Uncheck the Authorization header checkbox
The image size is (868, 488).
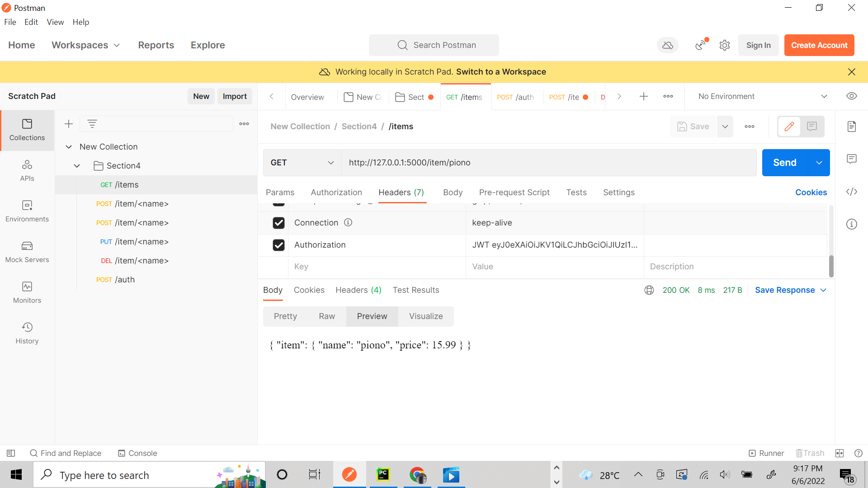tap(279, 245)
